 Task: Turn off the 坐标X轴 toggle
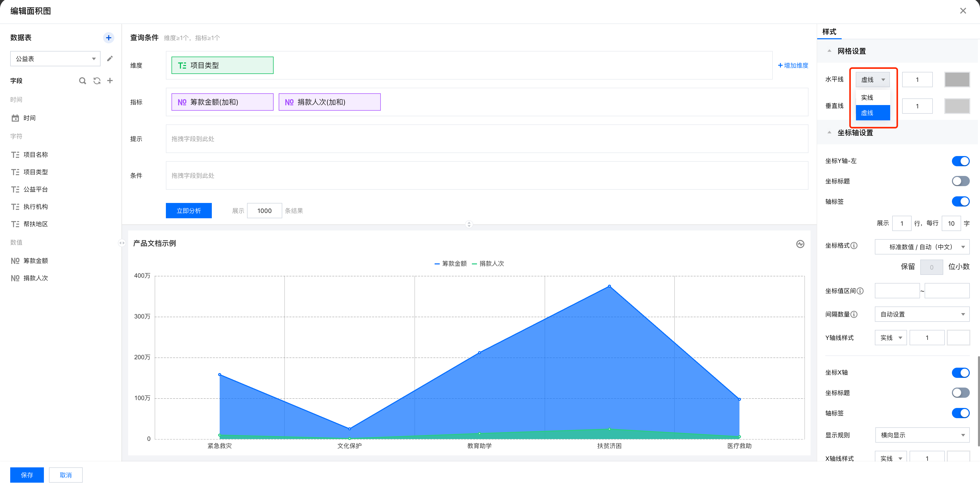(960, 373)
